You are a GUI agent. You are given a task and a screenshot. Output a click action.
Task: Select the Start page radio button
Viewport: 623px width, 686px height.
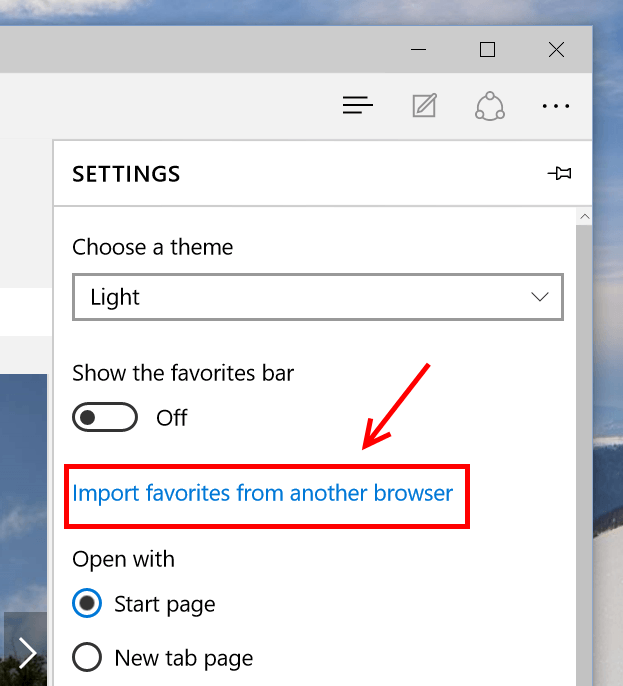click(87, 603)
